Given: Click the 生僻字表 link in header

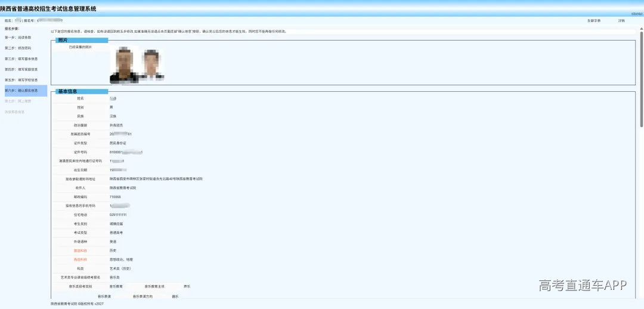Looking at the screenshot, I should [x=594, y=20].
